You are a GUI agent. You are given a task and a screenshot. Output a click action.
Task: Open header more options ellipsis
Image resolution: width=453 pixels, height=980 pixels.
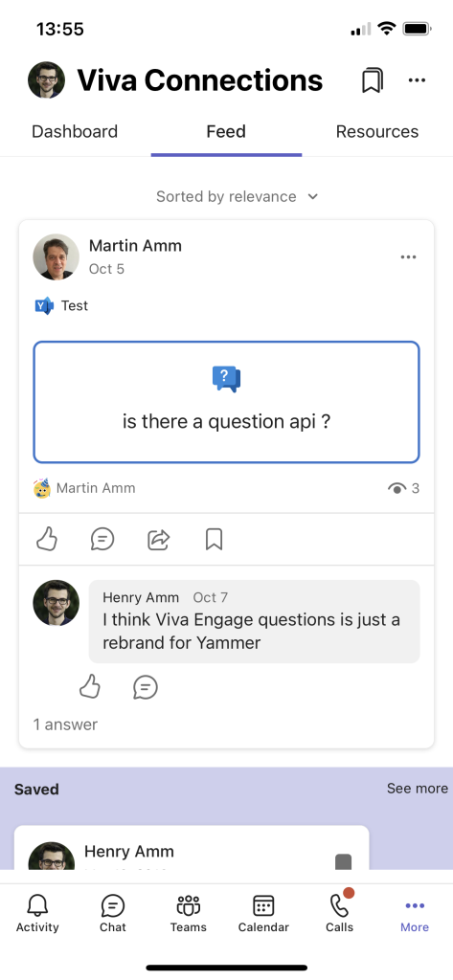point(417,80)
